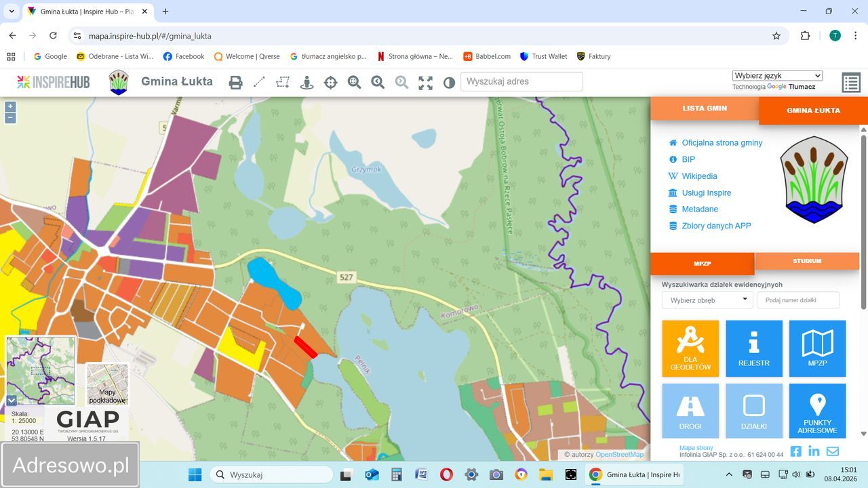Click the DLA GEODETÓW tile

pyautogui.click(x=690, y=348)
